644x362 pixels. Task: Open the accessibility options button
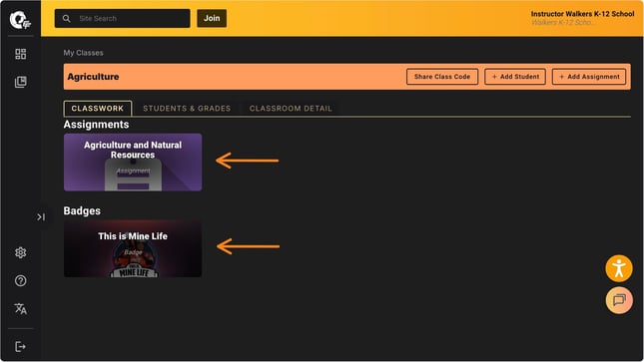(x=619, y=268)
